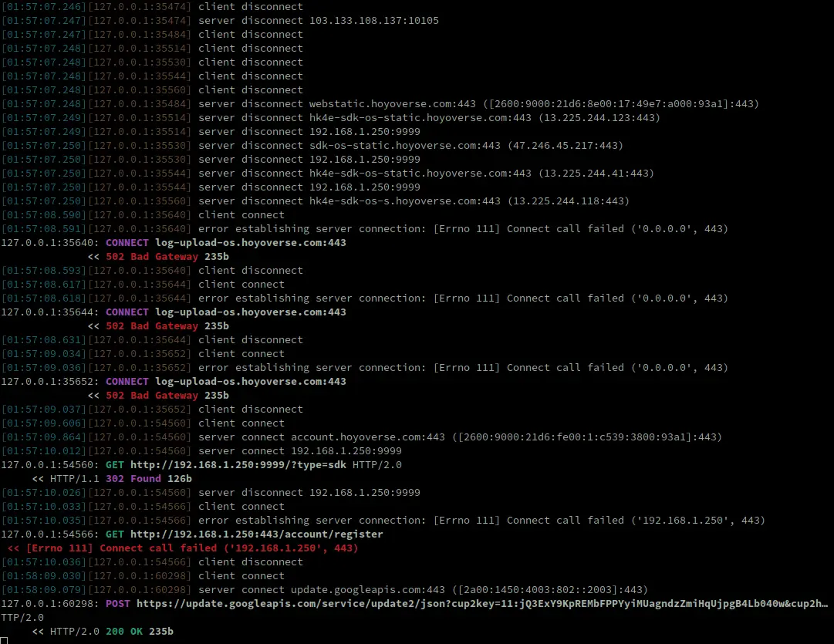Select sdk-os-static.hoyoverse.com:443 on the 47.246.45.217 line
Image resolution: width=834 pixels, height=644 pixels.
click(405, 145)
